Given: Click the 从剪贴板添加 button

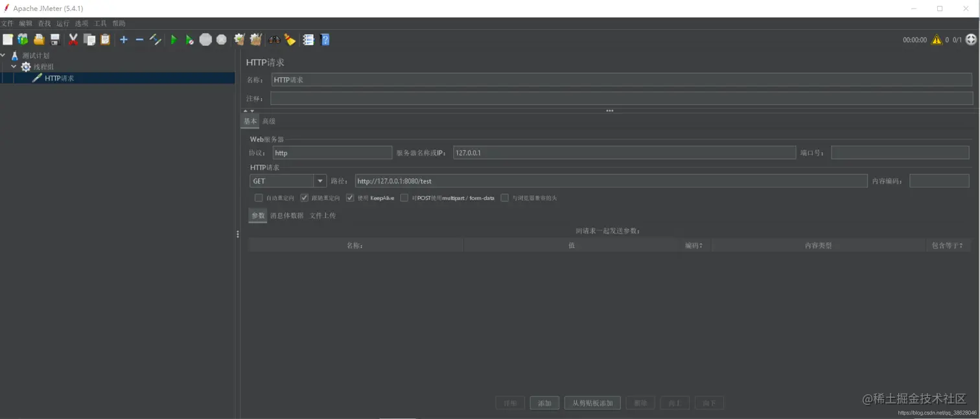Looking at the screenshot, I should (x=592, y=403).
